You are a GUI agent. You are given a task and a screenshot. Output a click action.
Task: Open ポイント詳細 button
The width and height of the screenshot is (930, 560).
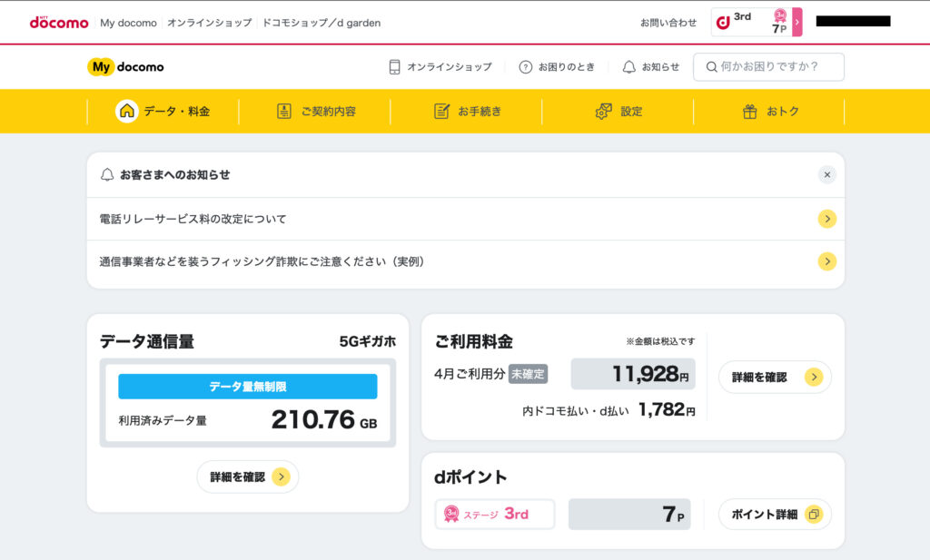774,514
